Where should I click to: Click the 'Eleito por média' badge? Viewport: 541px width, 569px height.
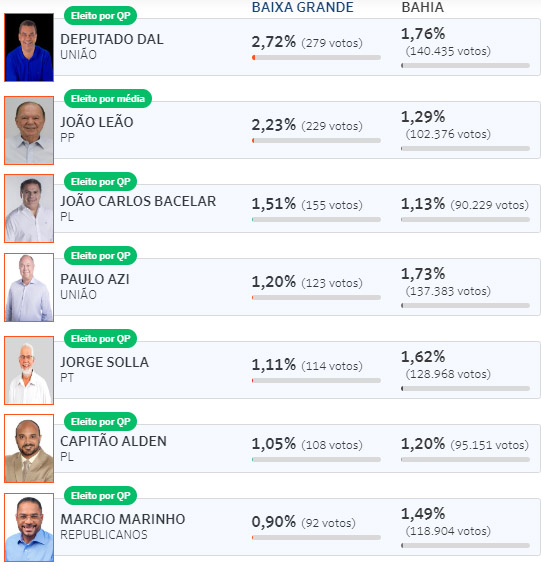tap(108, 99)
